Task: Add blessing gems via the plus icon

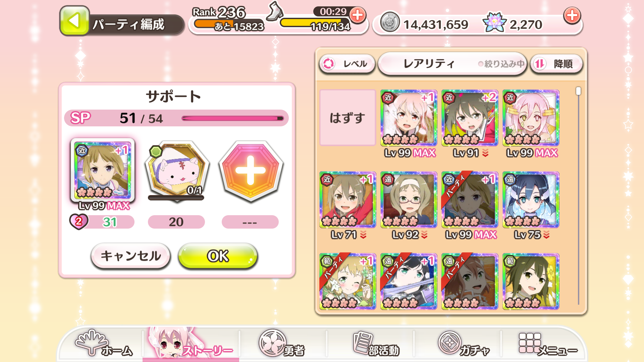Action: [572, 15]
